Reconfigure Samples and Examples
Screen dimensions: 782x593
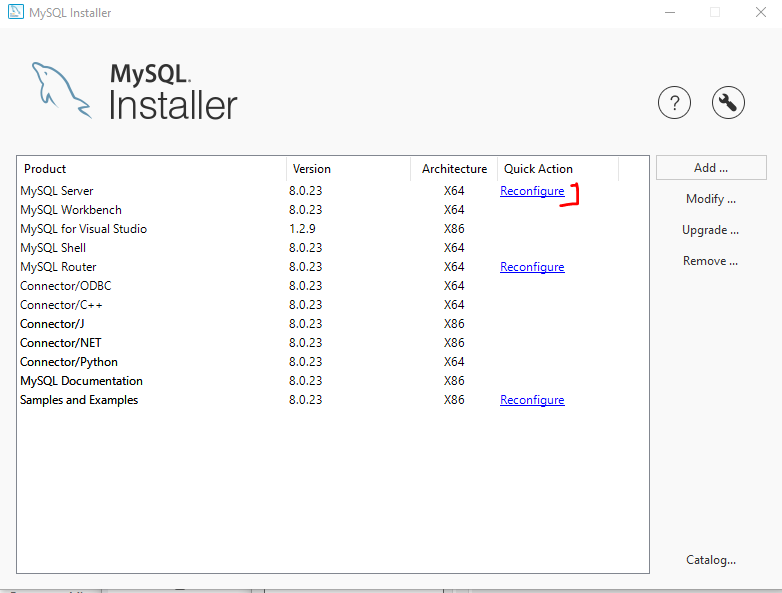(532, 400)
